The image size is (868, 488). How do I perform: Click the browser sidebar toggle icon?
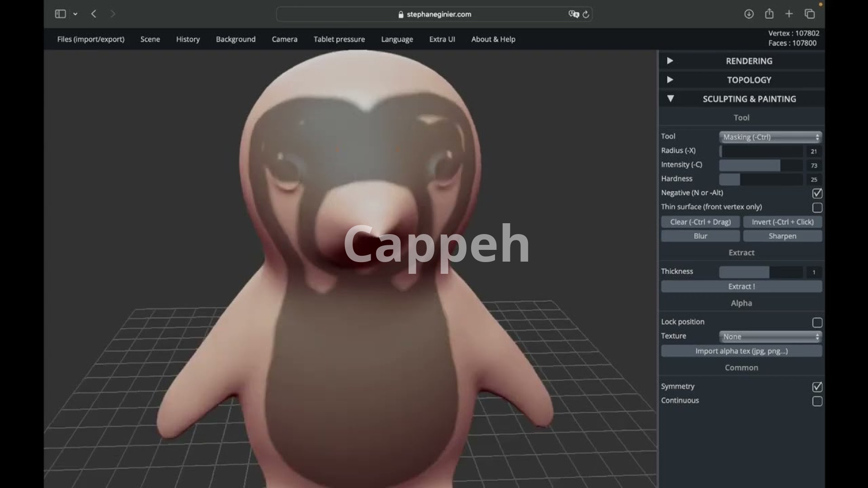(x=60, y=14)
